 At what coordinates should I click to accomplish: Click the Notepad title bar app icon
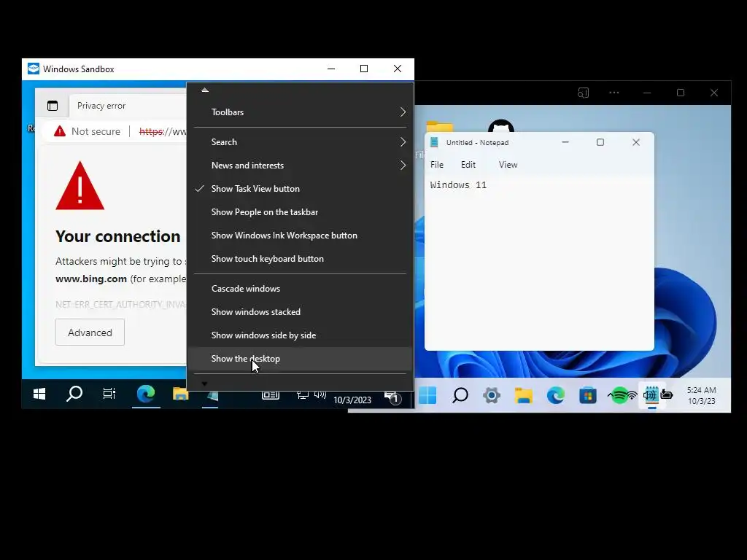tap(434, 142)
